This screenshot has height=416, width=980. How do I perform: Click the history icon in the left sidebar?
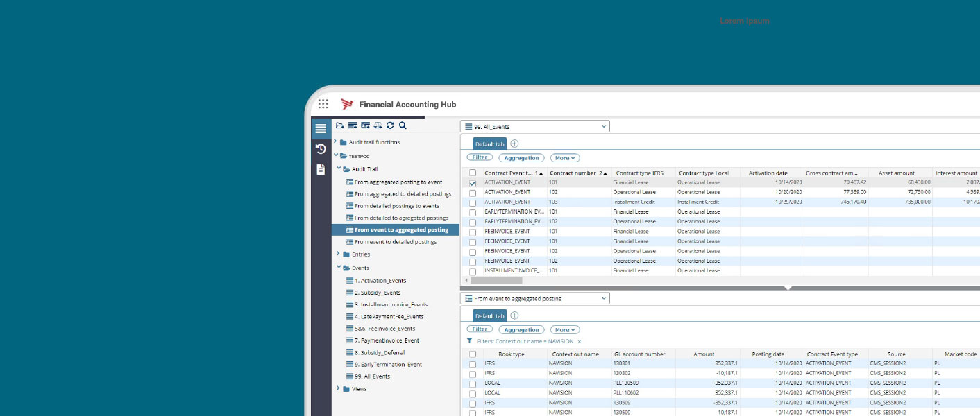point(321,148)
